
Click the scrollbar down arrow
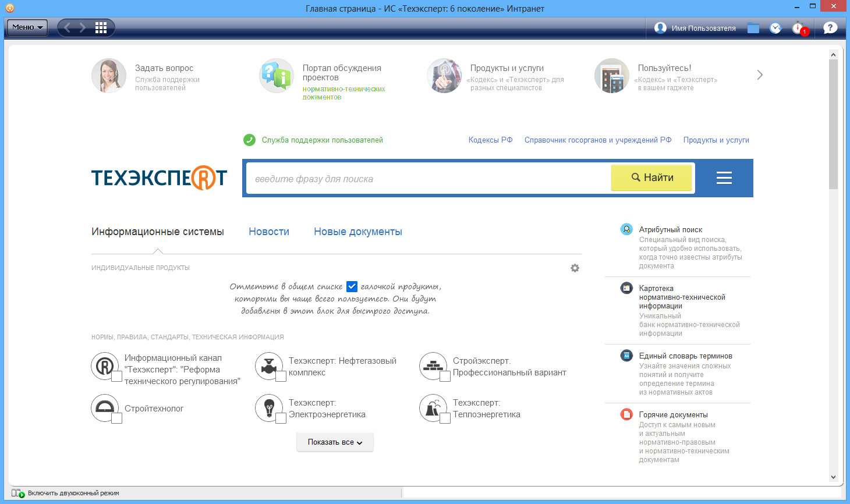tap(833, 477)
